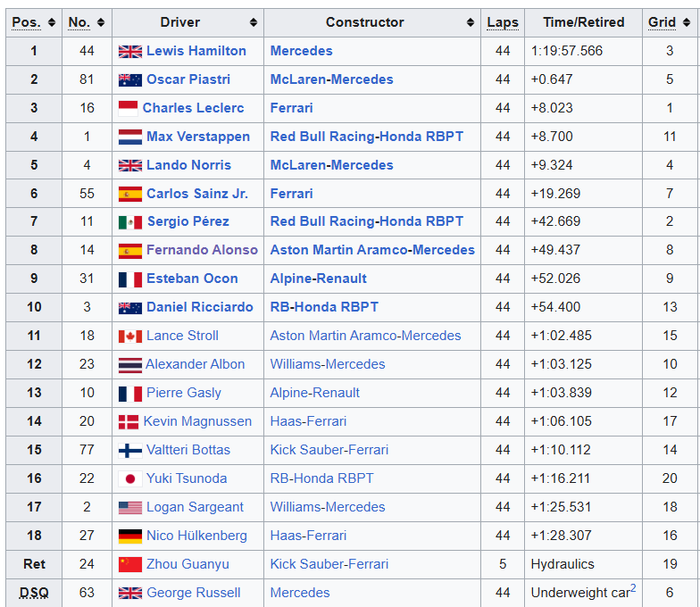Sort table by Pos. column arrows
This screenshot has height=607, width=700.
(x=52, y=22)
